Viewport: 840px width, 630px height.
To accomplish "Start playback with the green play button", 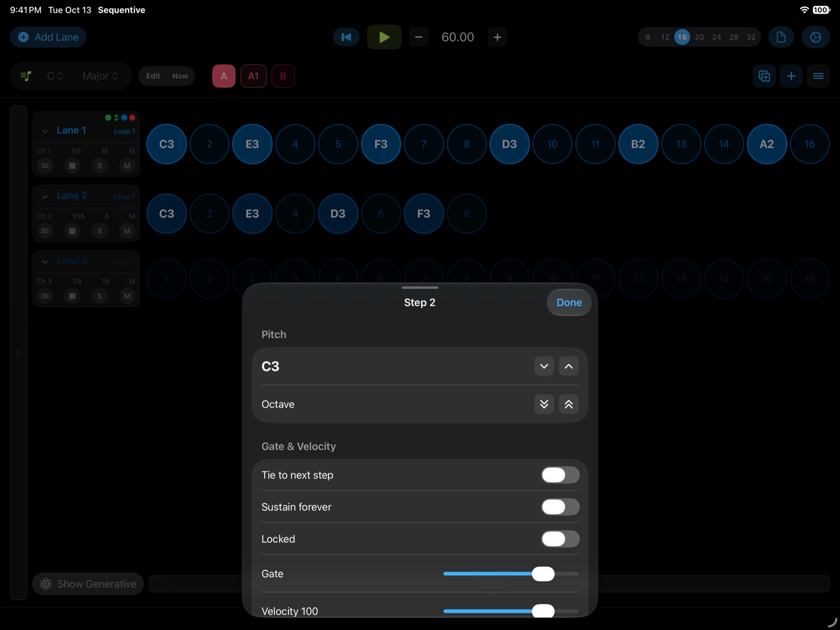I will click(x=384, y=37).
